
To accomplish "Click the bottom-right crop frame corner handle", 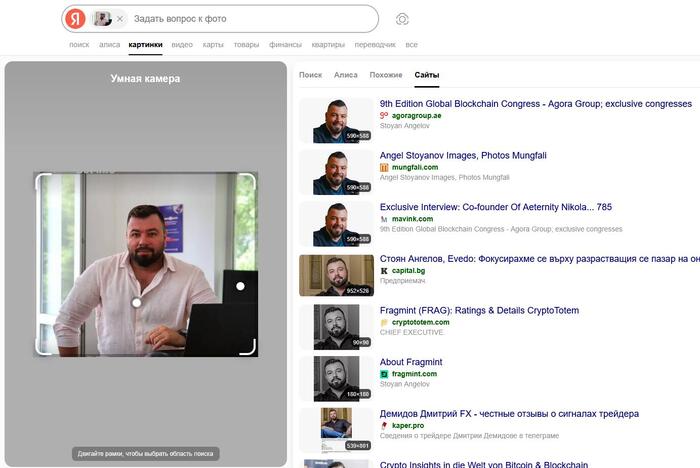I will tap(248, 347).
